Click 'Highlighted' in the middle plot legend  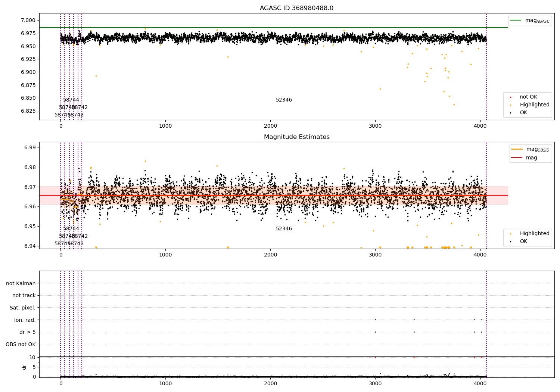pos(534,234)
